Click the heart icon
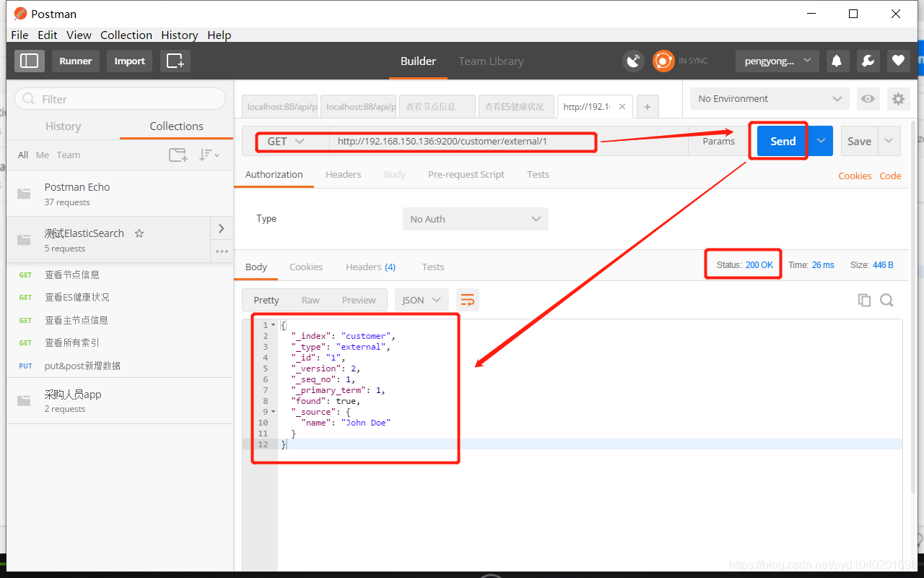The width and height of the screenshot is (924, 578). (x=899, y=61)
